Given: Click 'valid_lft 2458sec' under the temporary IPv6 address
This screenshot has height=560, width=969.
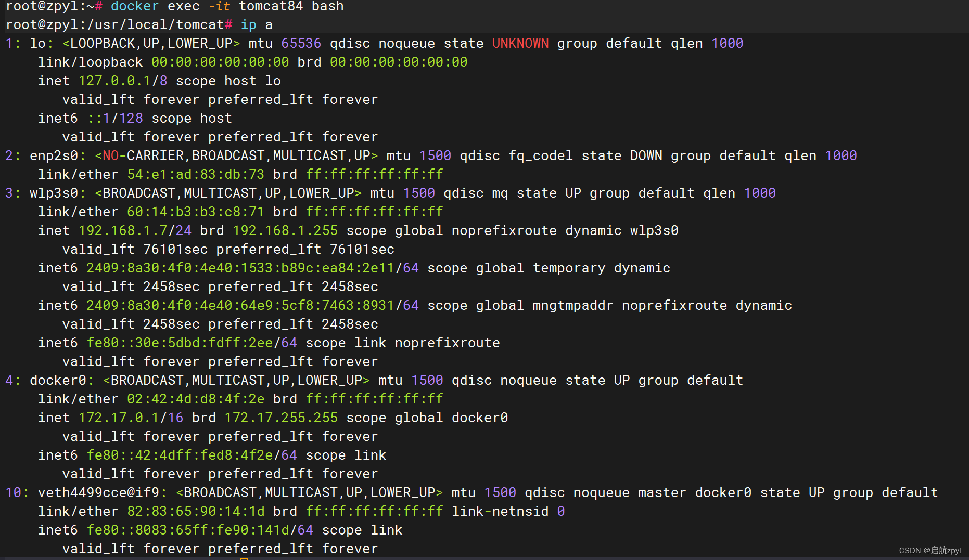Looking at the screenshot, I should tap(131, 286).
